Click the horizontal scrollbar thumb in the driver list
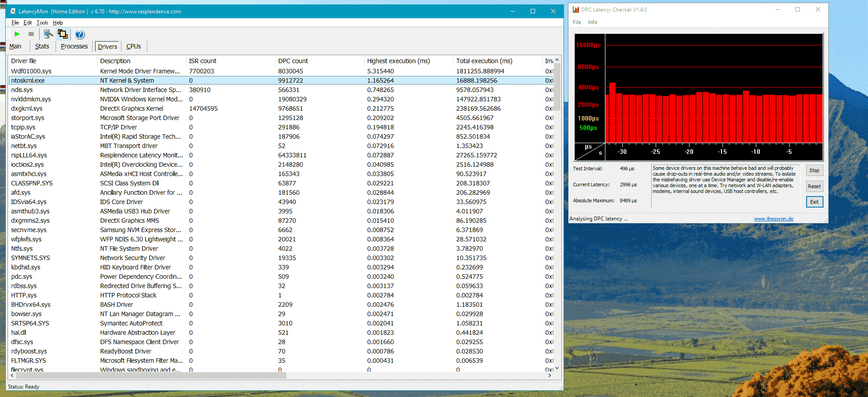This screenshot has width=868, height=397. (151, 376)
